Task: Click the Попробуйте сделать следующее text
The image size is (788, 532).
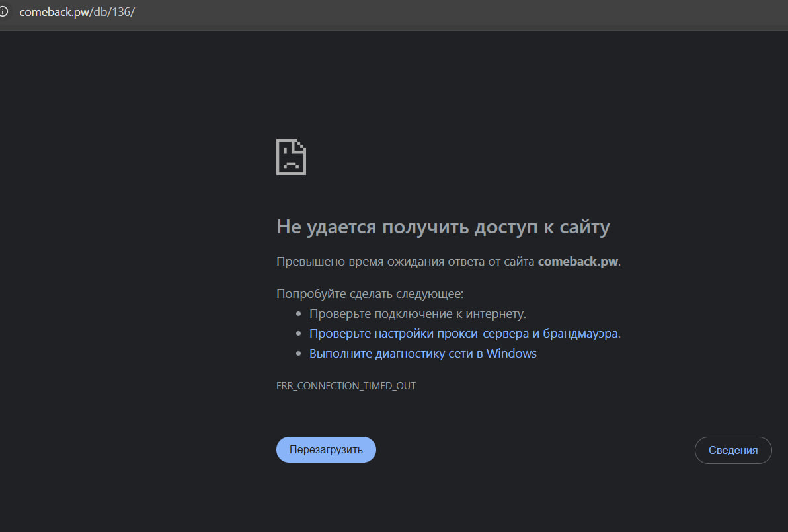Action: click(x=370, y=294)
